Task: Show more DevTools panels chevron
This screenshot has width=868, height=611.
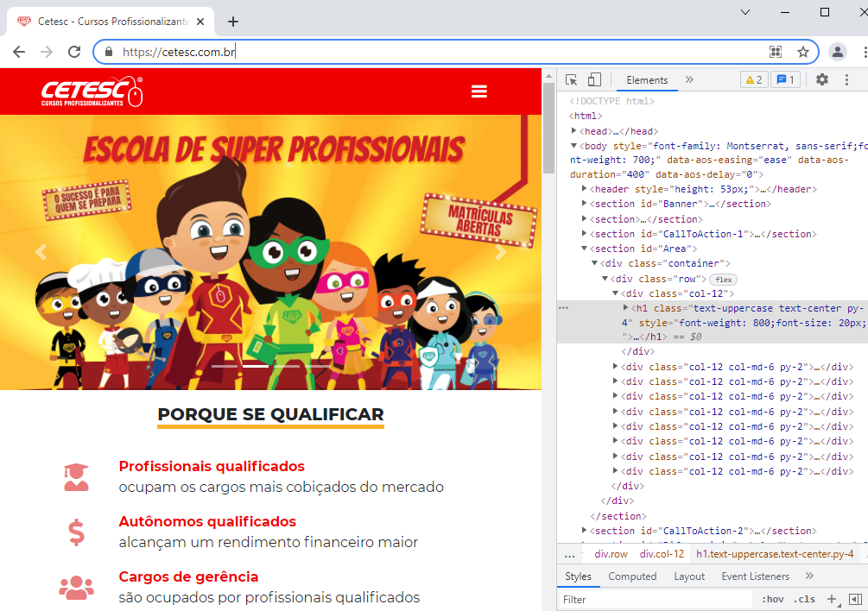Action: 689,79
